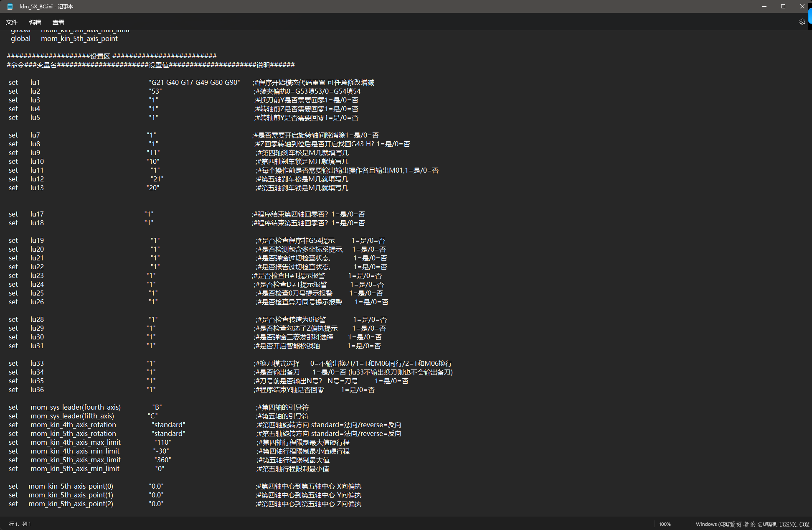Open Notepad settings gear icon

pos(802,22)
